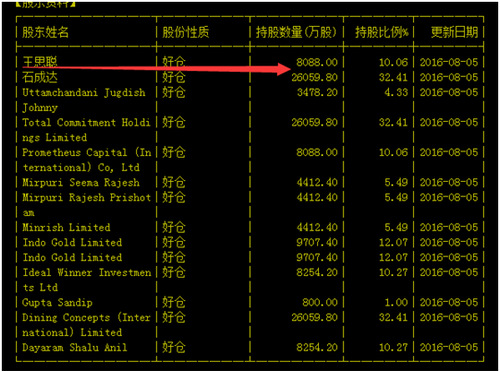Click the 1.00 holding percentage value
This screenshot has height=372, width=500.
396,302
